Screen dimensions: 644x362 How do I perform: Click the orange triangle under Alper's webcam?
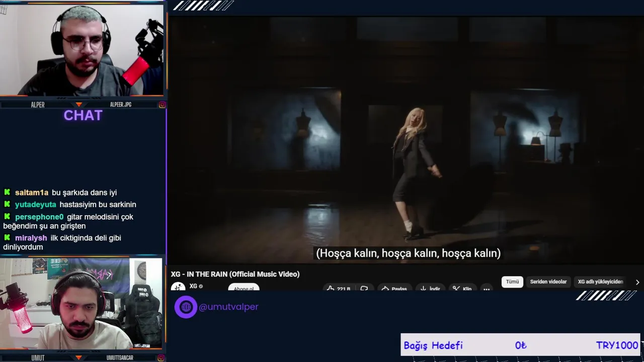78,105
